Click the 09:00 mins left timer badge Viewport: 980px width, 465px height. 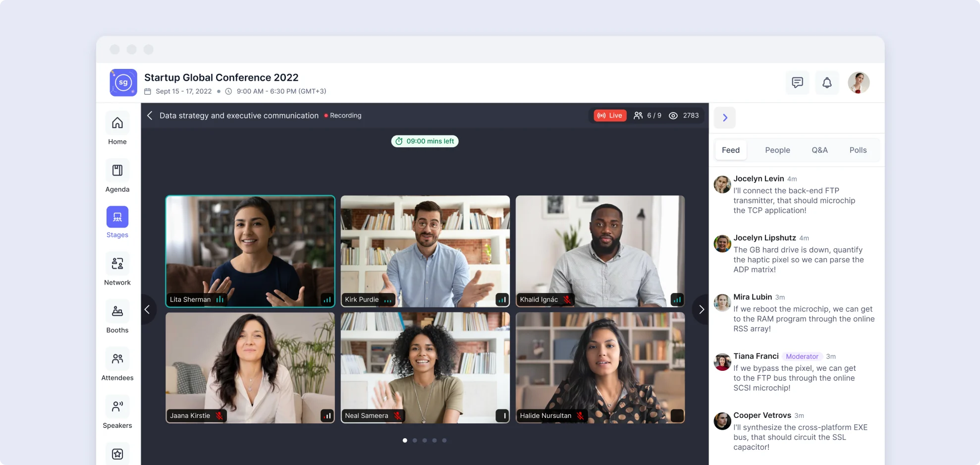[425, 141]
